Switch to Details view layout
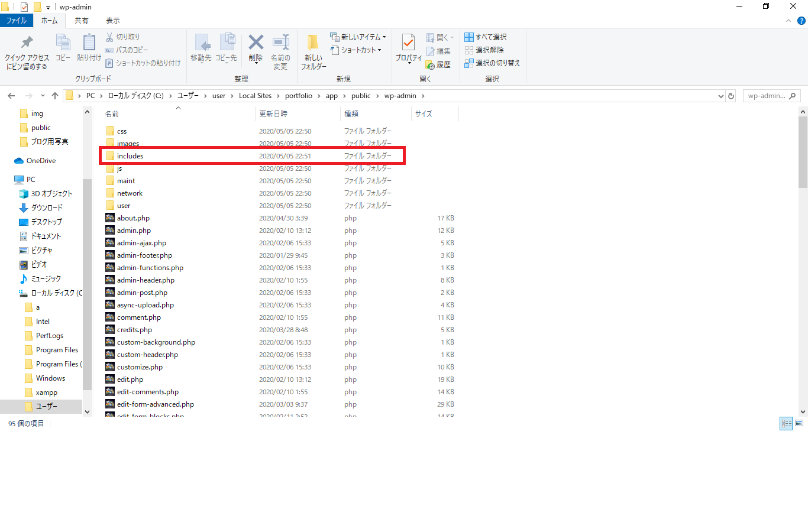Screen dimensions: 808x532 pyautogui.click(x=786, y=423)
